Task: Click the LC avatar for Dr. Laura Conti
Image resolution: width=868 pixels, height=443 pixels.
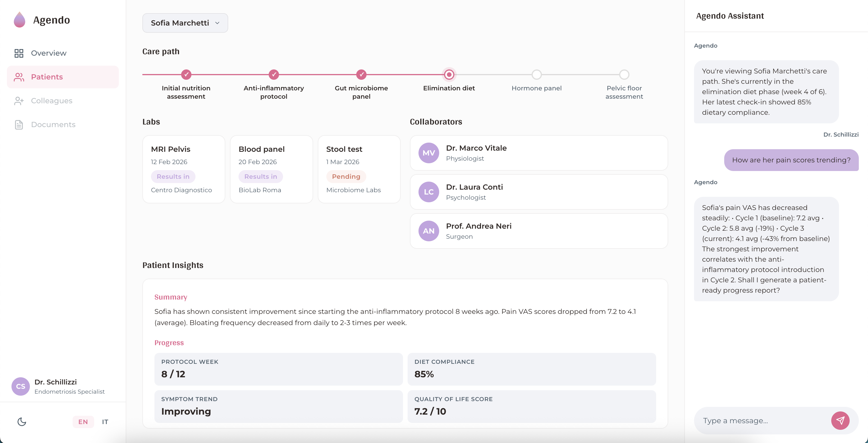Action: click(429, 192)
